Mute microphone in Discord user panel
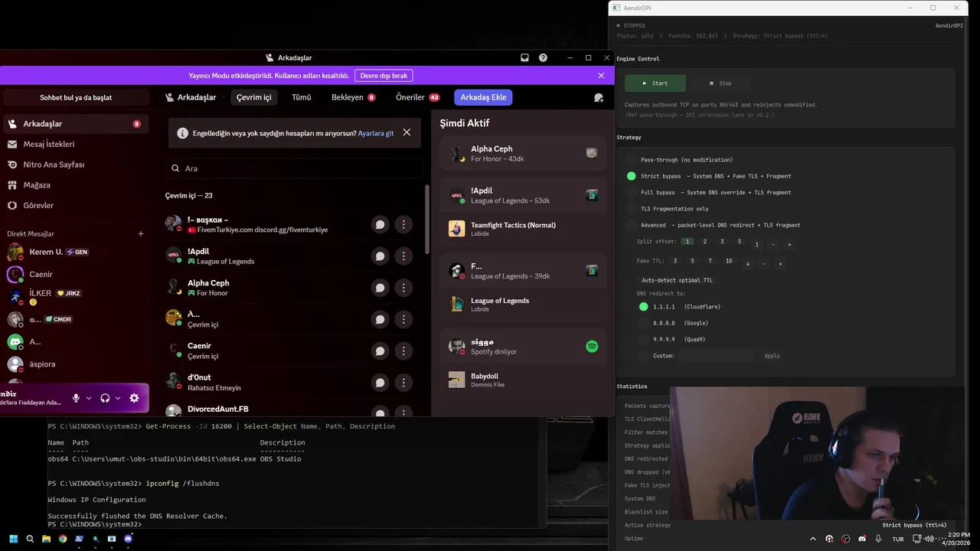This screenshot has width=980, height=551. point(76,398)
